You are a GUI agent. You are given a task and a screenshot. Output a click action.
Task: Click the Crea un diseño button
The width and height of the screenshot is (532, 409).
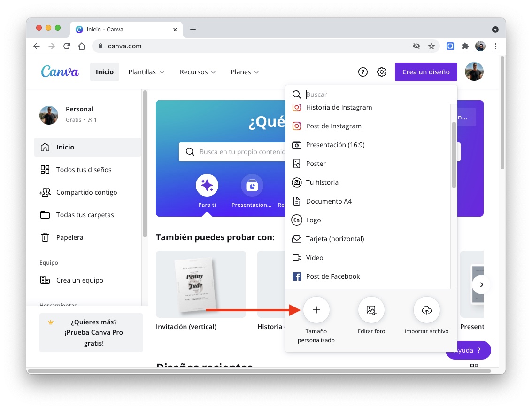(425, 72)
